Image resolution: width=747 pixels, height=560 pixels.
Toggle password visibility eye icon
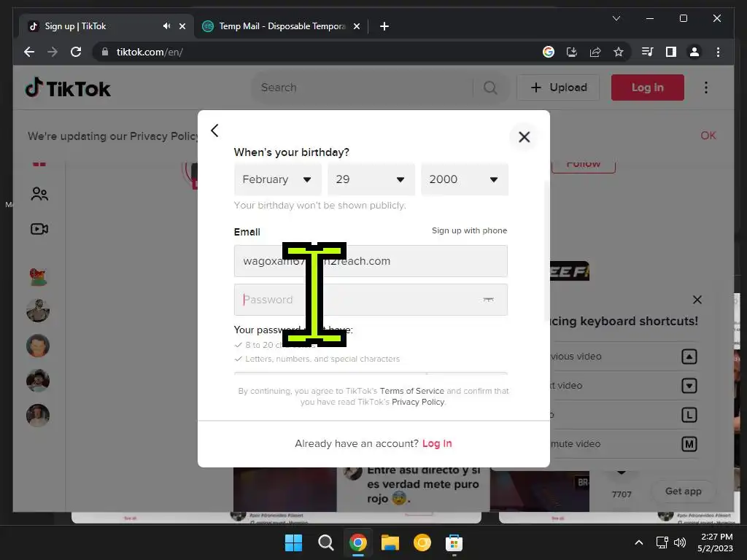488,300
